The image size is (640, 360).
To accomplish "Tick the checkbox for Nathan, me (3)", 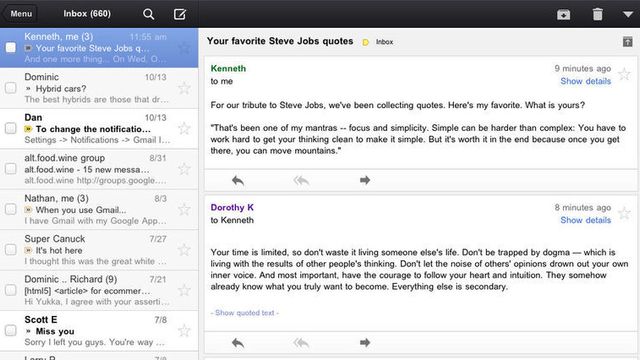I will click(11, 209).
